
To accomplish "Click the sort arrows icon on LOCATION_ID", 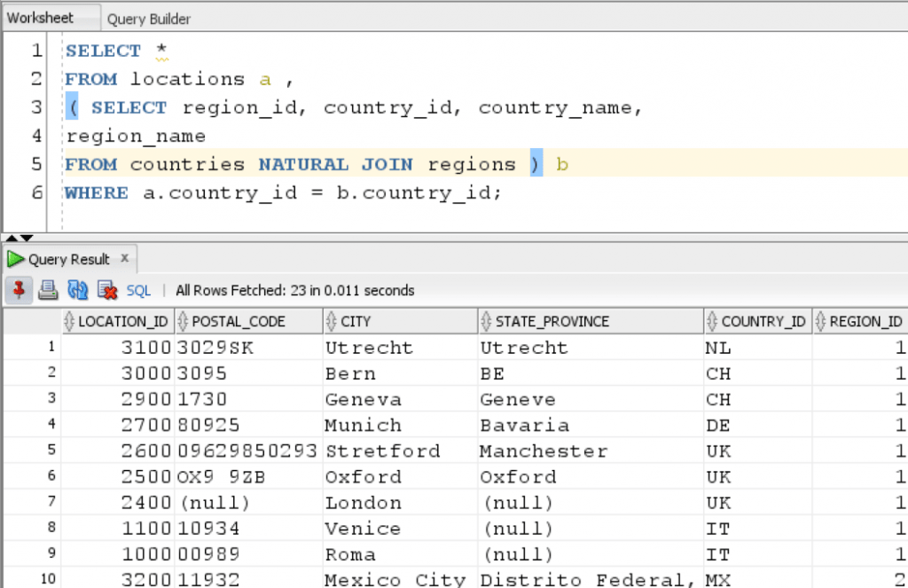I will click(x=69, y=322).
